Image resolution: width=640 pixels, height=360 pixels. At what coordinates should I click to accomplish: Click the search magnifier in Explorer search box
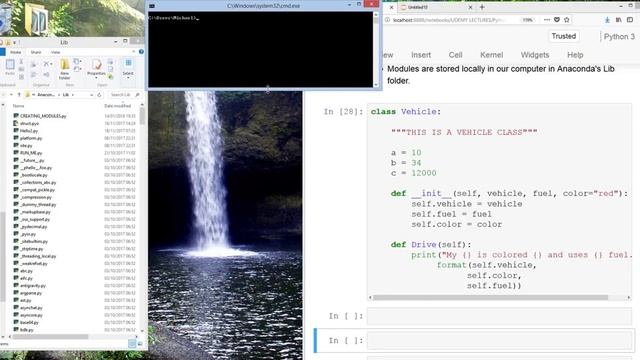tap(138, 95)
